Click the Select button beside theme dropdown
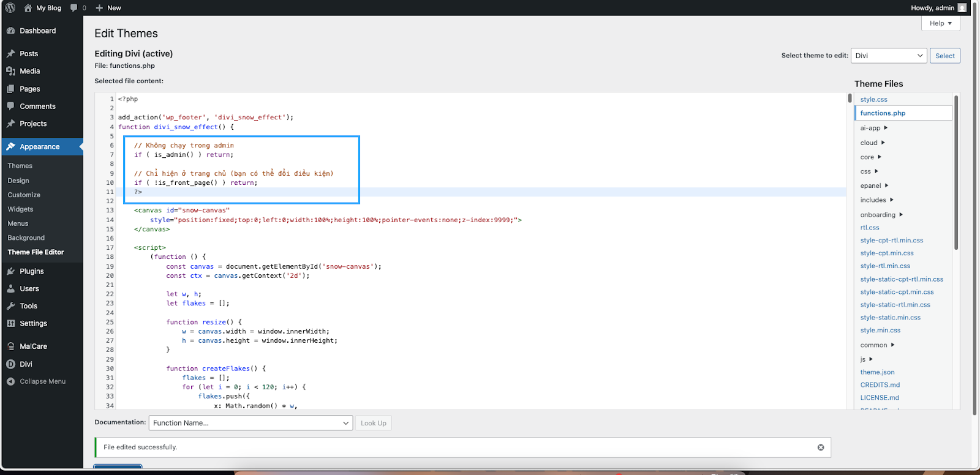This screenshot has height=475, width=980. (x=944, y=56)
